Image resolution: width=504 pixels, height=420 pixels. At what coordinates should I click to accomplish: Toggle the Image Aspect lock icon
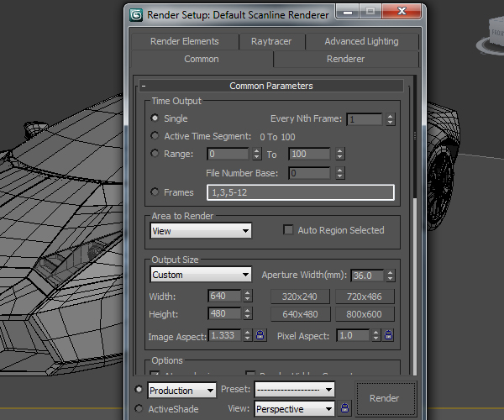260,335
